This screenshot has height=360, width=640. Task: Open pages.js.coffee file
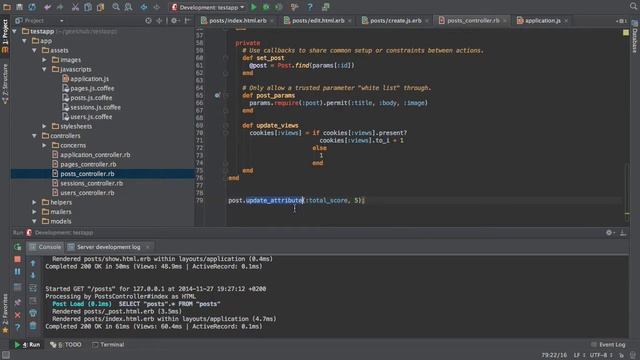(x=88, y=88)
